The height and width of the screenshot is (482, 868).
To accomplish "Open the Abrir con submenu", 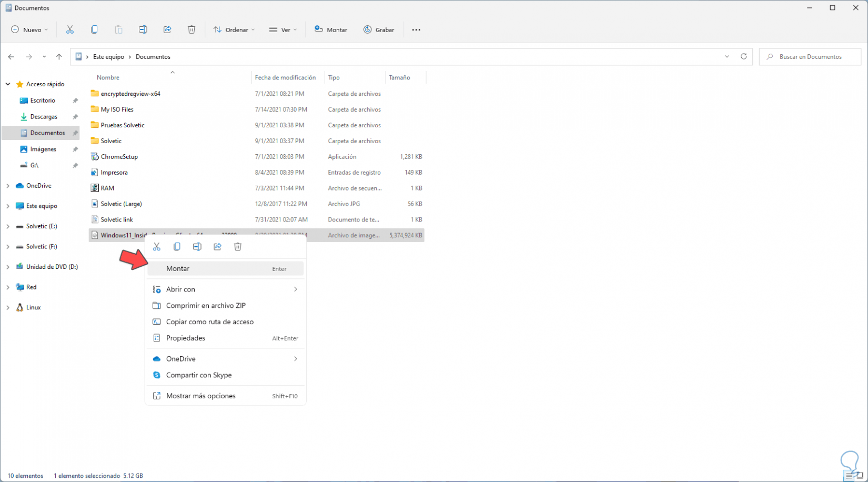I will point(226,289).
